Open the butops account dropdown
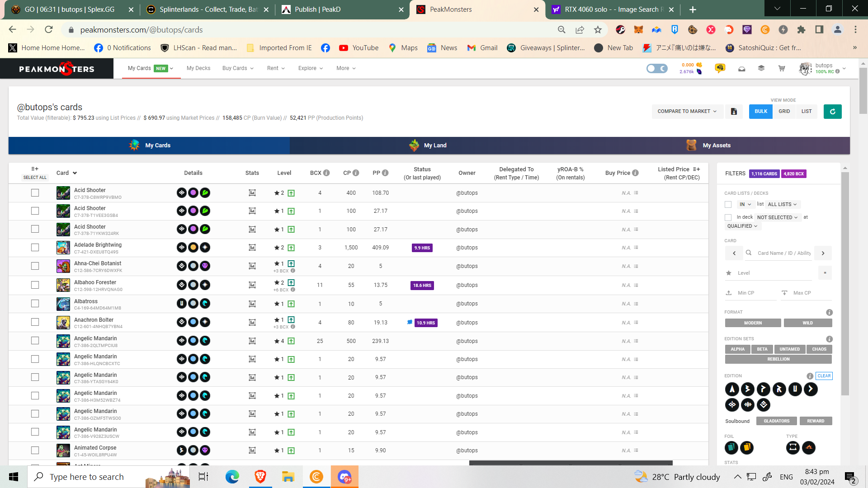This screenshot has width=868, height=488. pyautogui.click(x=823, y=69)
